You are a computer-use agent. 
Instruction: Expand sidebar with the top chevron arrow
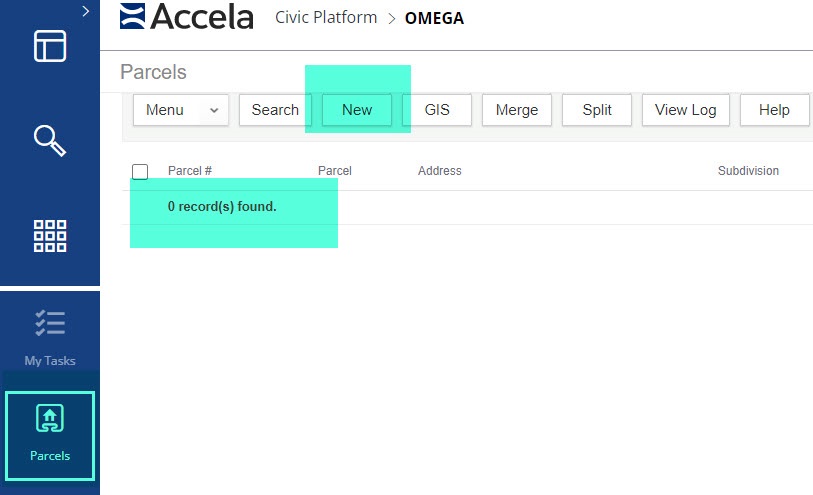coord(86,11)
